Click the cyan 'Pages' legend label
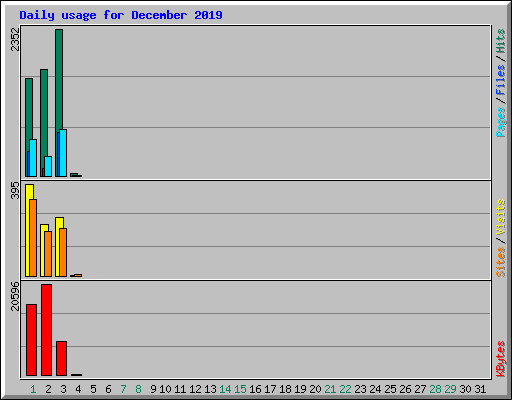Screen dimensions: 512x400 pyautogui.click(x=501, y=122)
